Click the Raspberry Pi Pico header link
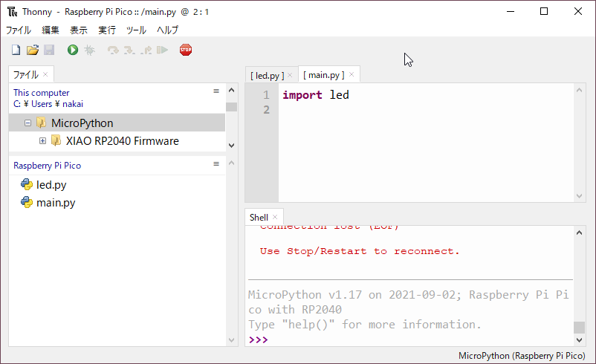This screenshot has width=596, height=364. 47,165
